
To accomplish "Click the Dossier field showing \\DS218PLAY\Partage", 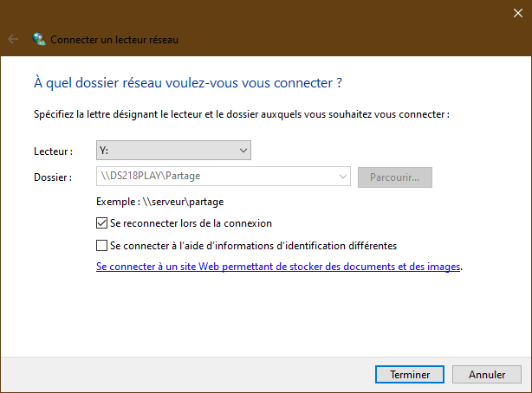I will [217, 177].
